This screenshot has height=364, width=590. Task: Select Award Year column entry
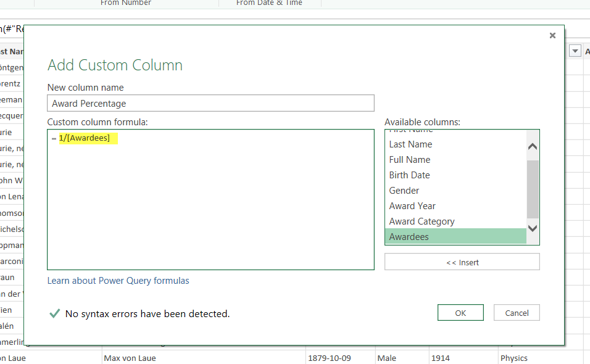[412, 206]
